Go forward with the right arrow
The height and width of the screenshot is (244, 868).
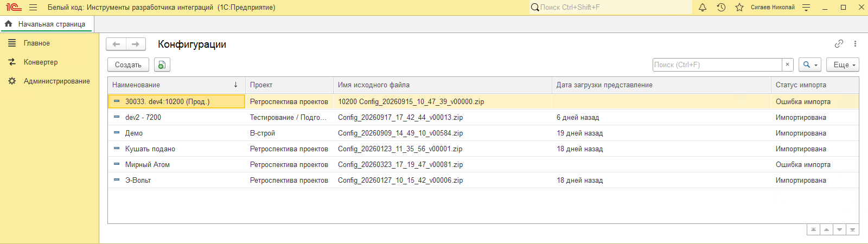pos(136,44)
